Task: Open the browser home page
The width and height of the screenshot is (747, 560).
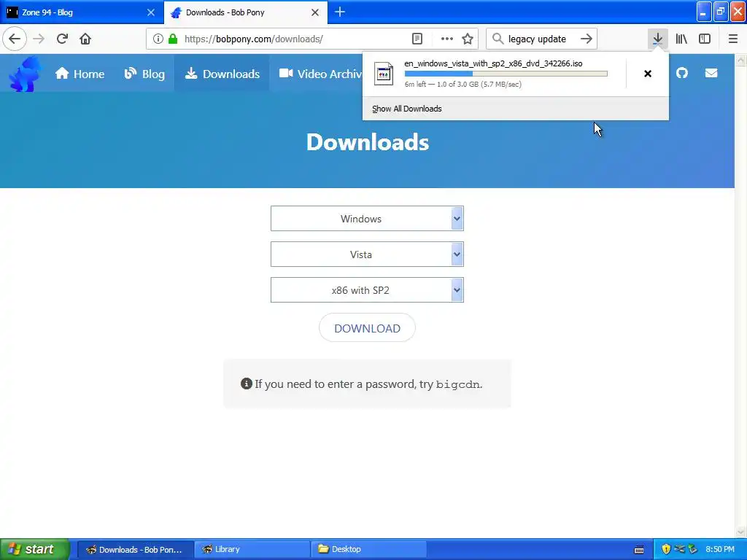Action: [x=85, y=39]
